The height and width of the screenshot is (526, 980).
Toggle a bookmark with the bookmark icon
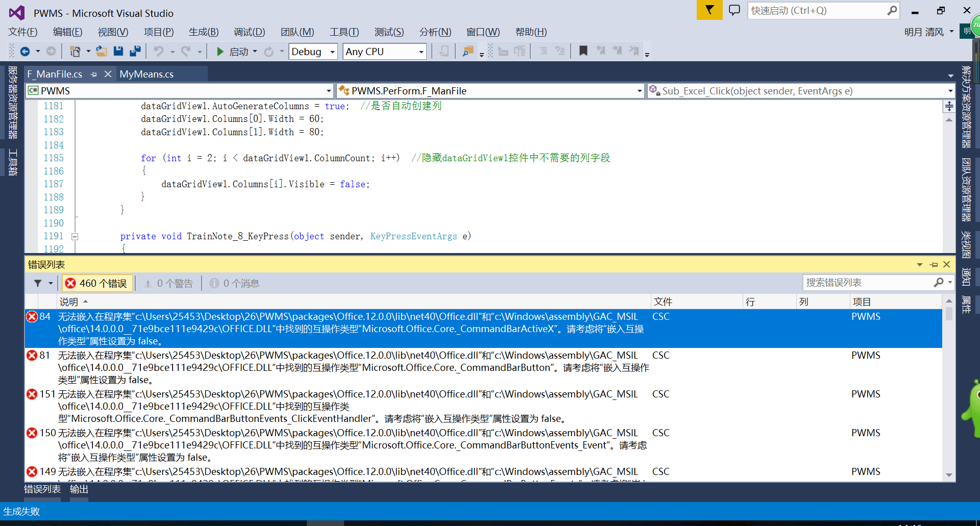click(583, 51)
